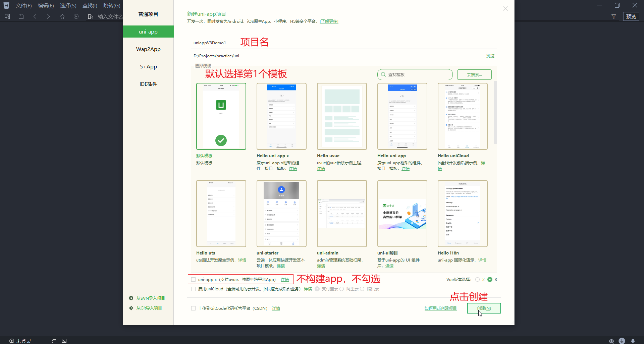Enable the uni-app x checkbox
This screenshot has width=644, height=344.
point(193,279)
